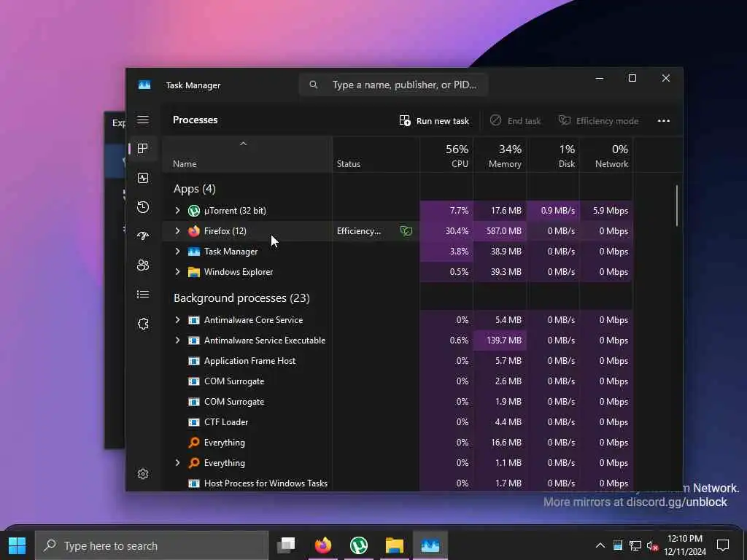The width and height of the screenshot is (747, 560).
Task: Click the Antimalware Core Service process icon
Action: (194, 320)
